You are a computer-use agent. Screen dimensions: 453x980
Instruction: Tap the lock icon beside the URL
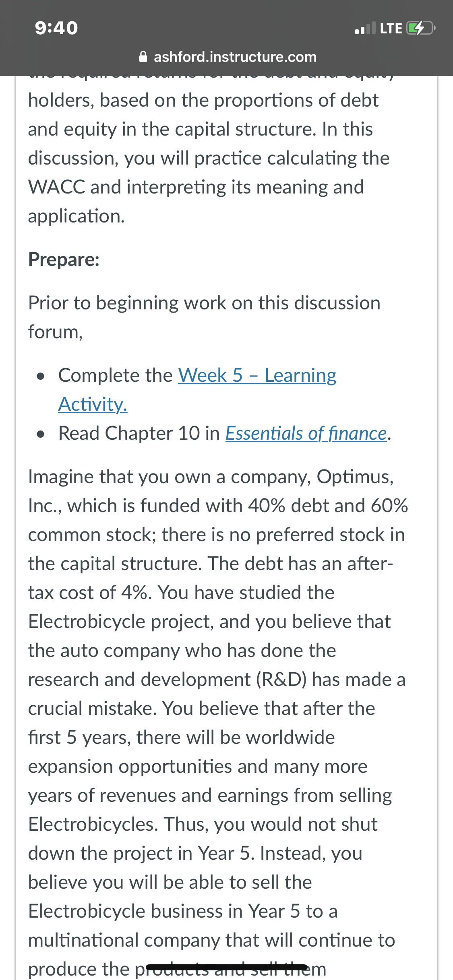pos(143,57)
